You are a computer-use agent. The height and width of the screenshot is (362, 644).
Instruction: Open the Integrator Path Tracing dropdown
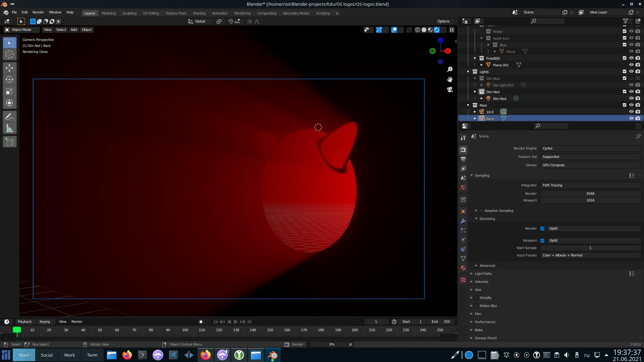pyautogui.click(x=590, y=185)
